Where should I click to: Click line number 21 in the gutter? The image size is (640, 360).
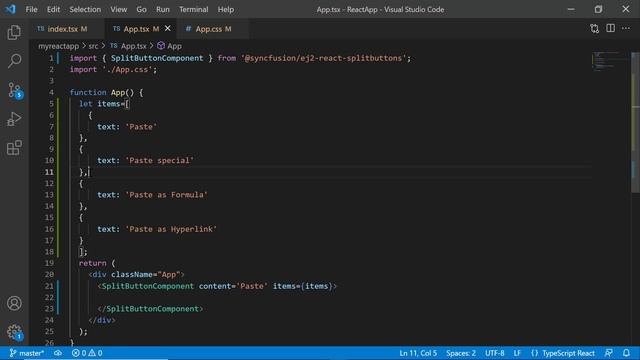[x=49, y=286]
